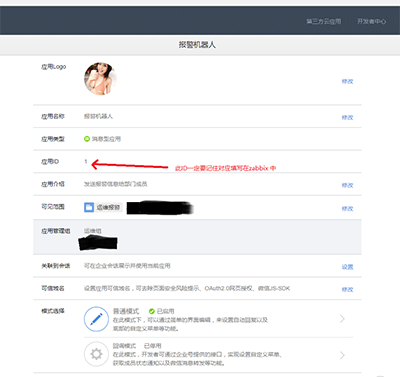This screenshot has height=377, width=400.
Task: Expand the 回调模式 row chevron
Action: [342, 355]
